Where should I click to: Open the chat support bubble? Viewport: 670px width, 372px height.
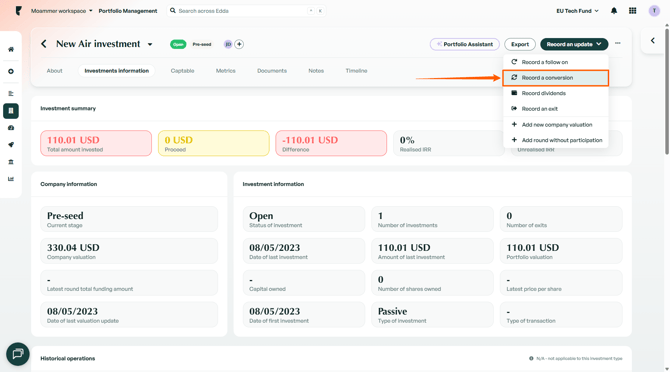pyautogui.click(x=18, y=354)
